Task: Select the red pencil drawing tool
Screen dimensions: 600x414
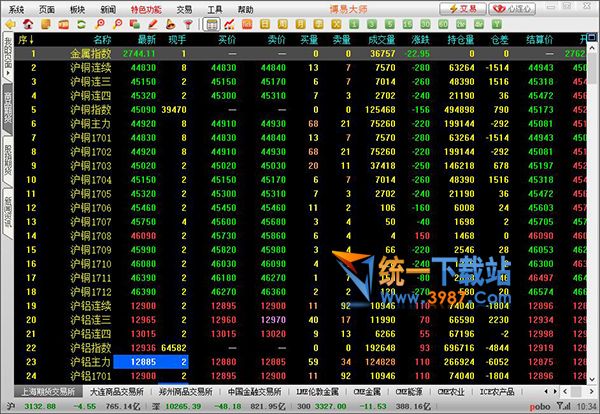Action: pyautogui.click(x=153, y=24)
